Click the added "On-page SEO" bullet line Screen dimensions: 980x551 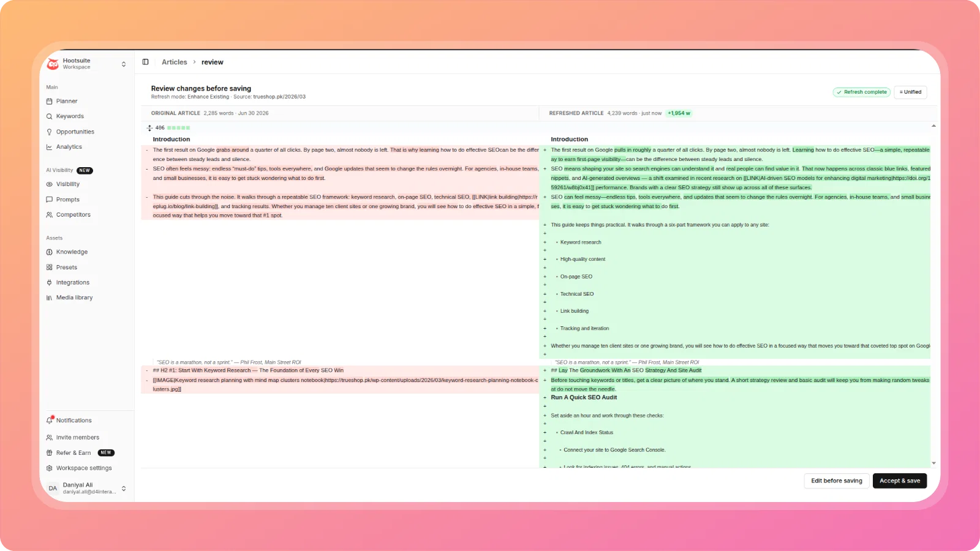pos(576,277)
